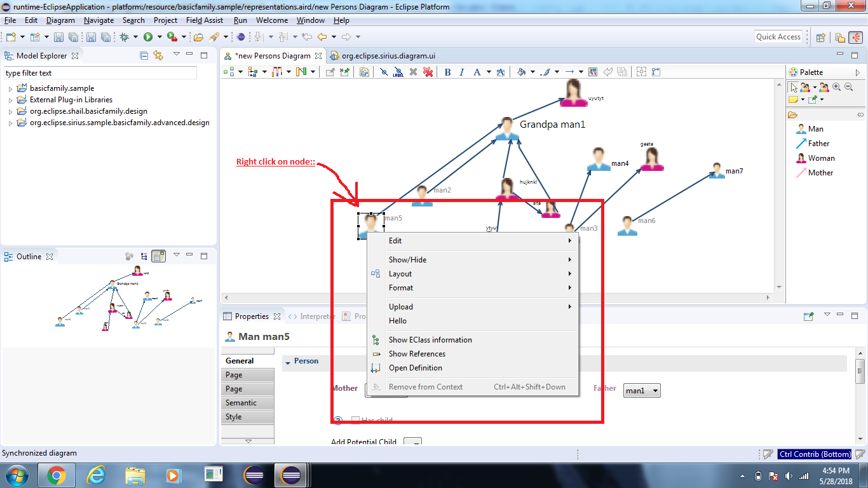The image size is (868, 488).
Task: Open the Run button dropdown arrow
Action: coord(159,37)
